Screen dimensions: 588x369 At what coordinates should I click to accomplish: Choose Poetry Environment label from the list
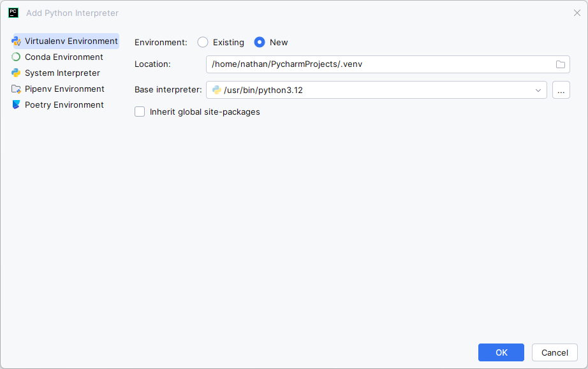coord(64,105)
